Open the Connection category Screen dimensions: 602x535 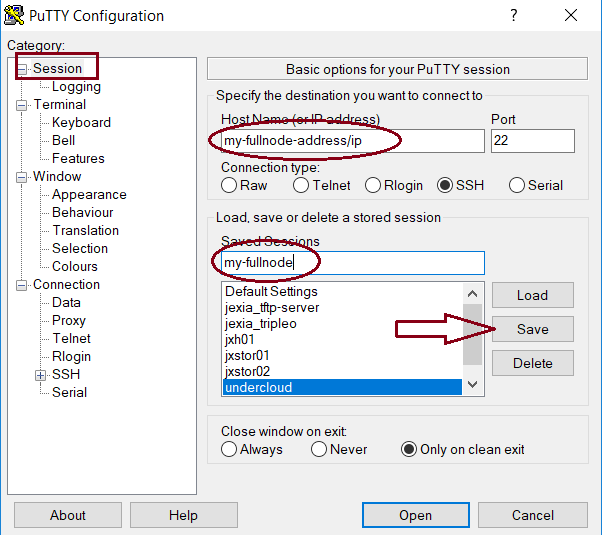pos(66,285)
